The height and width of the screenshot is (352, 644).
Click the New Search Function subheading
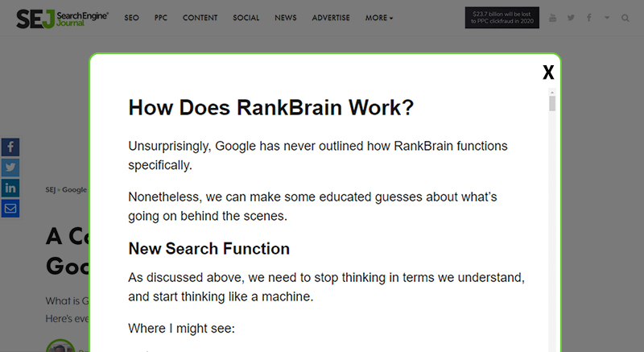click(x=208, y=249)
